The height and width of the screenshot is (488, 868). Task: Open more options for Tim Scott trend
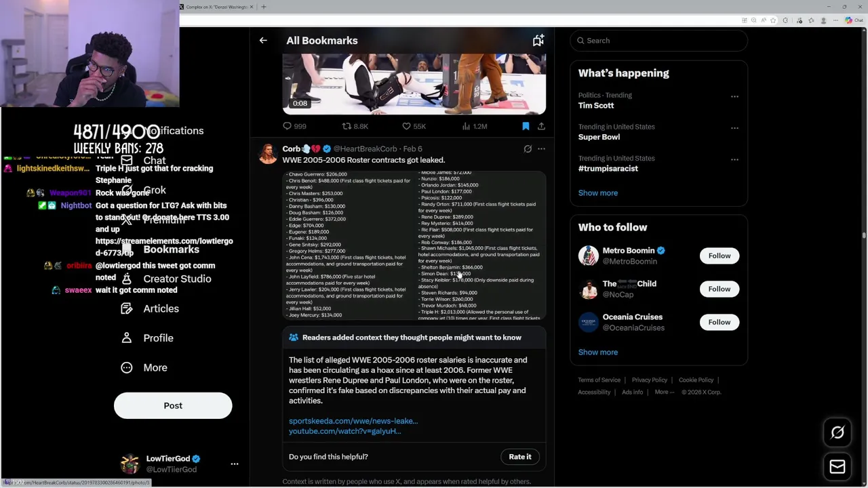734,96
